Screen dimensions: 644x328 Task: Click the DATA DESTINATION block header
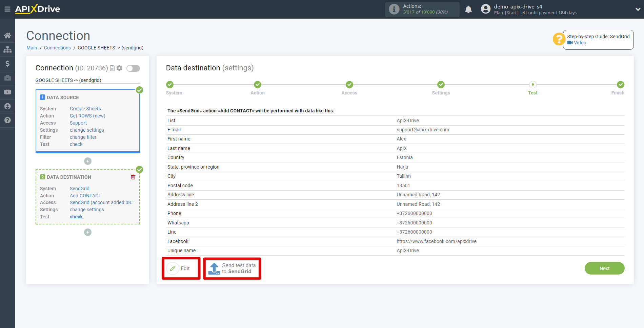point(69,177)
